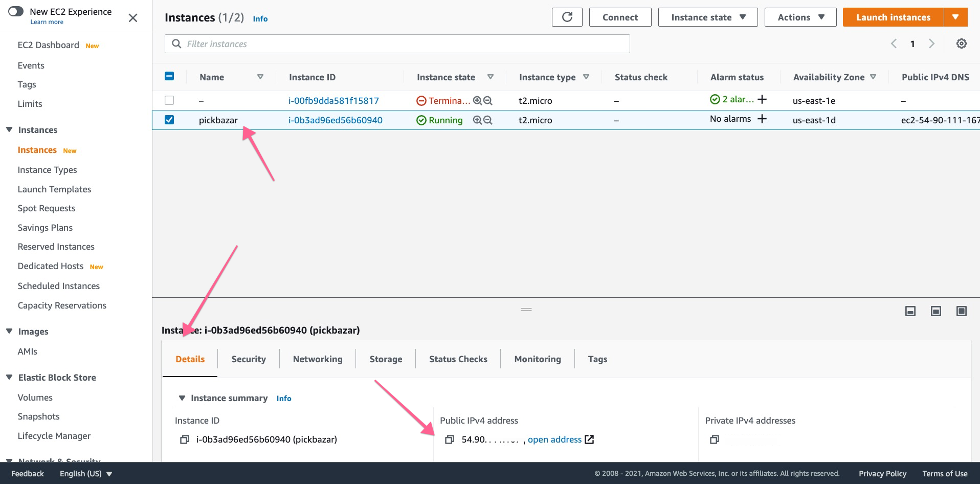
Task: Click the open address link
Action: (554, 439)
